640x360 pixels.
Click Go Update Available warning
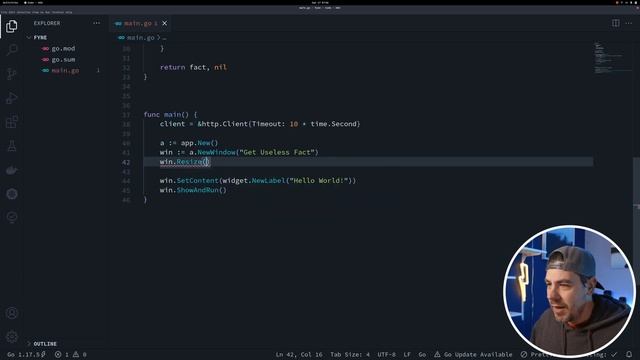473,354
